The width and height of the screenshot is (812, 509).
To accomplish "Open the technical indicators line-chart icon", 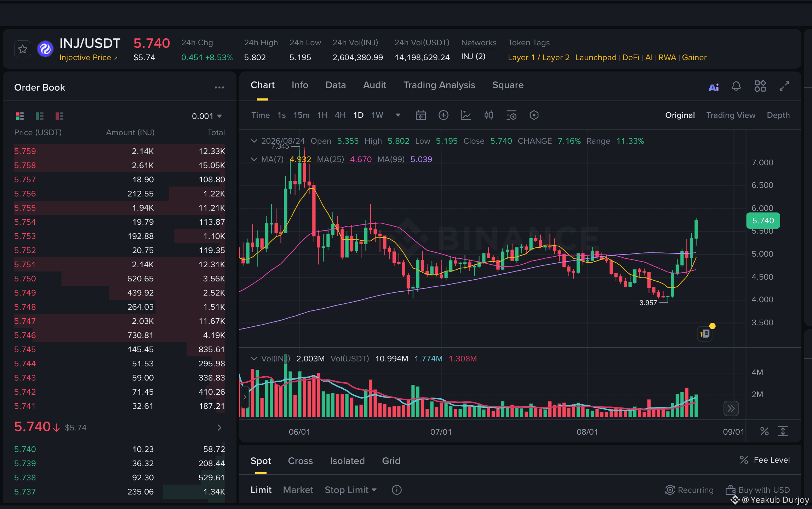I will tap(466, 115).
